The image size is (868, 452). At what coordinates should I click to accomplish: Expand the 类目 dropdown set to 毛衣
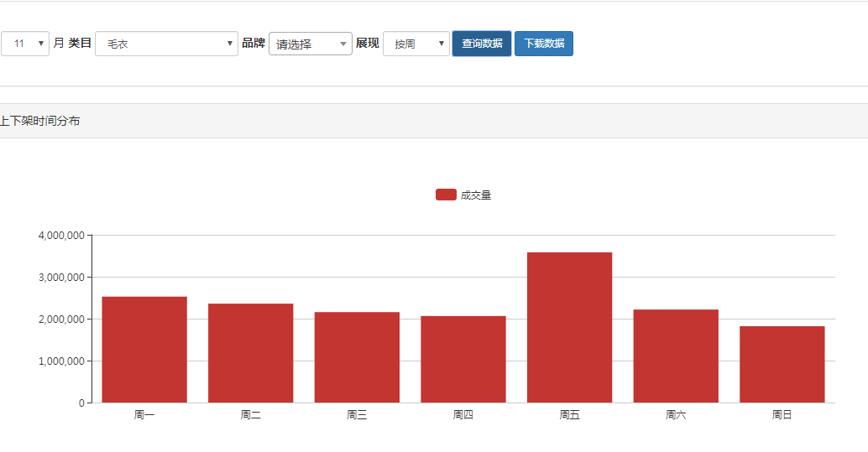tap(167, 44)
